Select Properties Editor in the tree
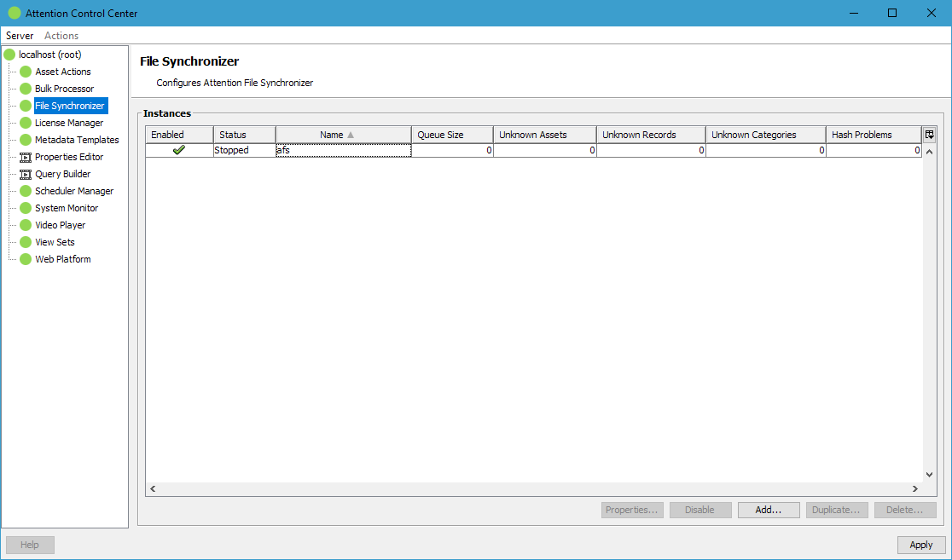Image resolution: width=952 pixels, height=560 pixels. pos(69,157)
